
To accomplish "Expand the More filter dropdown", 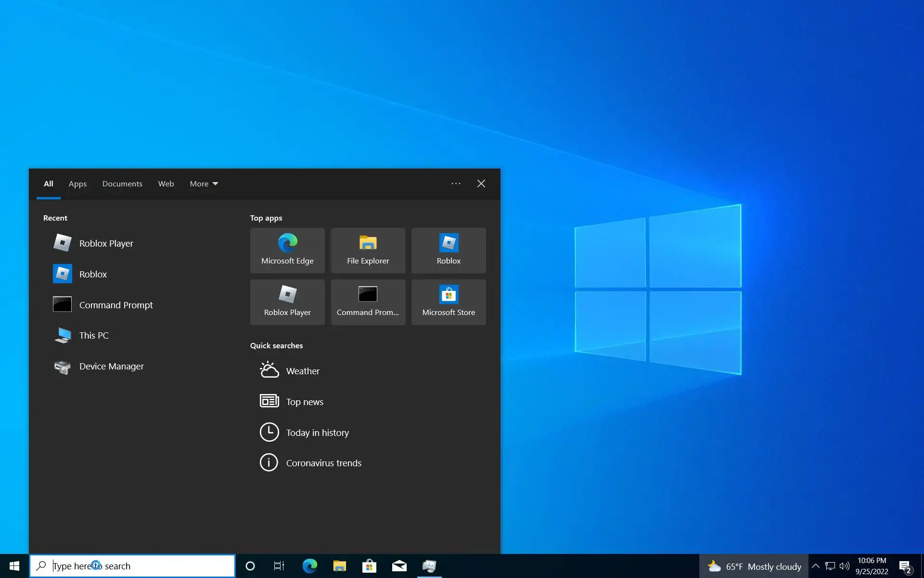I will [x=204, y=184].
